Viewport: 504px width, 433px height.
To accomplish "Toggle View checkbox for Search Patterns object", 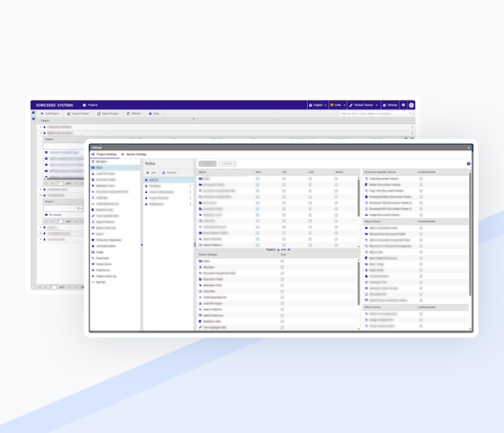I will click(258, 245).
